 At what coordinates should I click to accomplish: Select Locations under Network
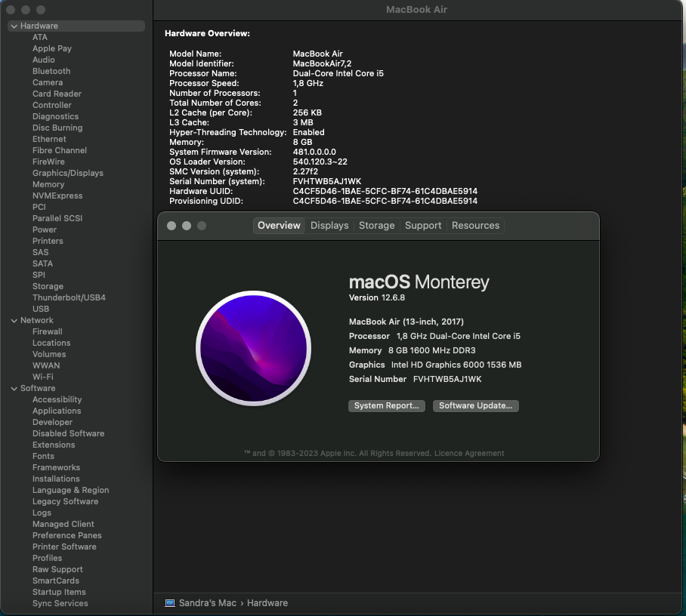[x=51, y=343]
